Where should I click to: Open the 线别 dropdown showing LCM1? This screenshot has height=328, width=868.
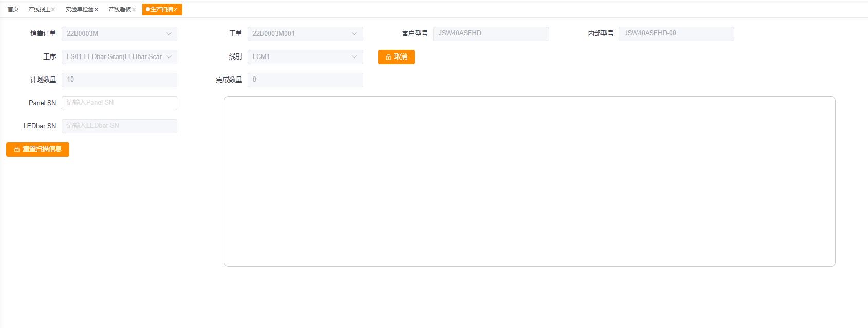305,57
